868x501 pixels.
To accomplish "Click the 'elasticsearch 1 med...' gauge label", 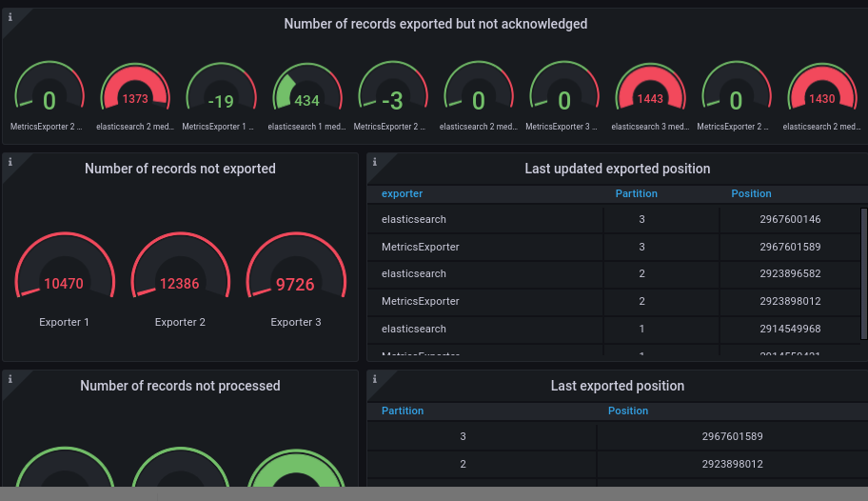I will click(306, 127).
